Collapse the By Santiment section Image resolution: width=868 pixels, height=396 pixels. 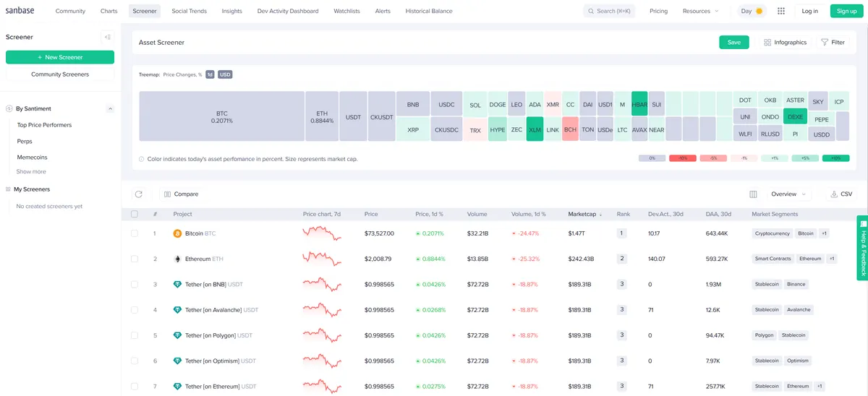(x=110, y=108)
